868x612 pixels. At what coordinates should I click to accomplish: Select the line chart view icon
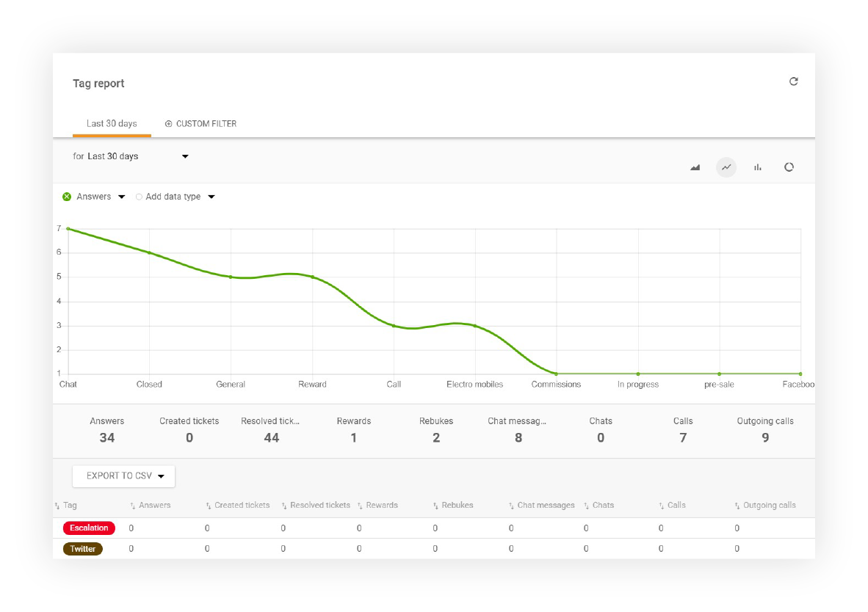point(726,167)
